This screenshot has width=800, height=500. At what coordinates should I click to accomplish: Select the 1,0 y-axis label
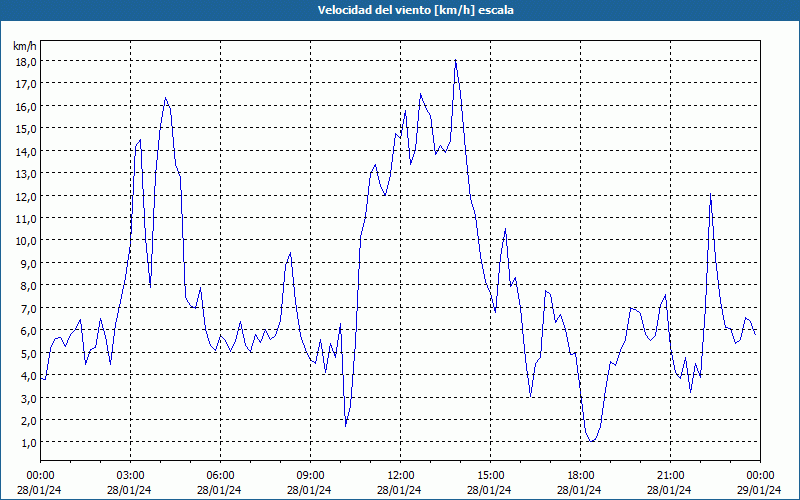pos(30,443)
